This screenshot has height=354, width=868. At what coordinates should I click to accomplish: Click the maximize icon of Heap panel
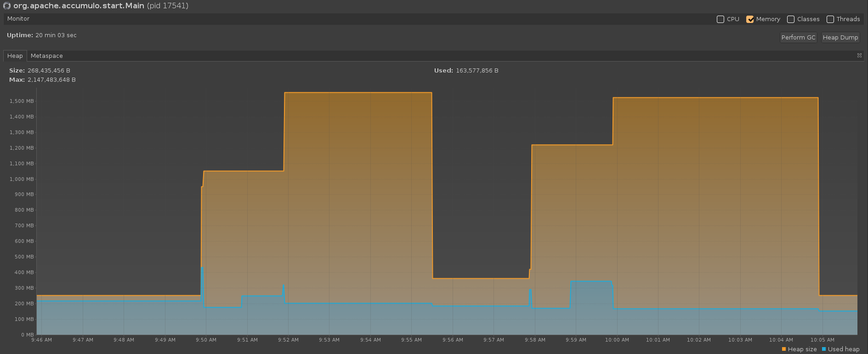click(x=859, y=56)
